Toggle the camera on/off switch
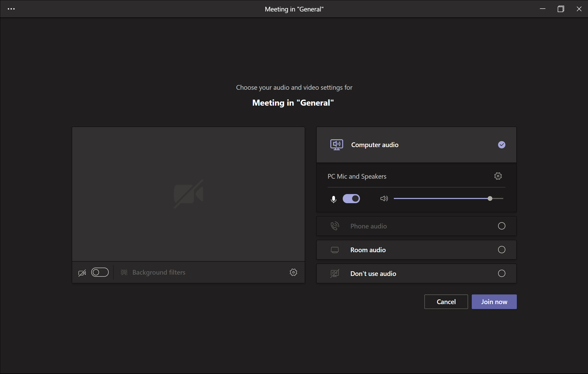Viewport: 588px width, 374px height. click(99, 272)
